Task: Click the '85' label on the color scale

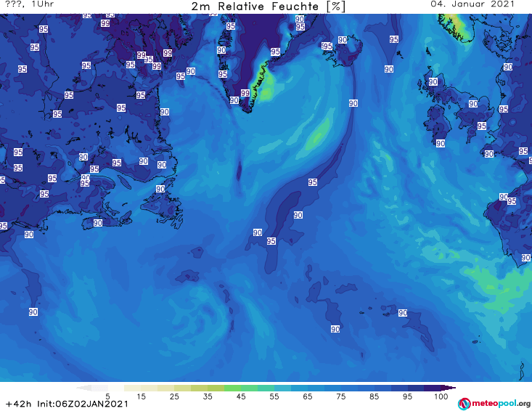Action: (x=375, y=396)
